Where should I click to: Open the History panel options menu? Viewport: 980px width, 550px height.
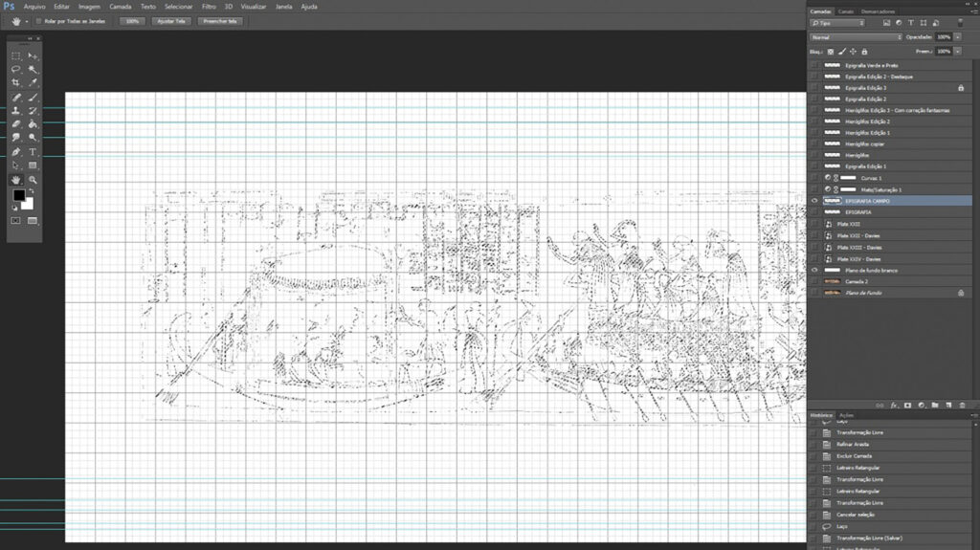click(973, 415)
